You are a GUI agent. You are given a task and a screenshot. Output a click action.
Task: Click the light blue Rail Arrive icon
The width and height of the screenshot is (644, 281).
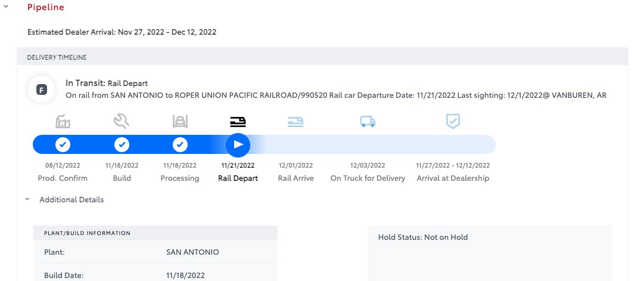point(295,121)
